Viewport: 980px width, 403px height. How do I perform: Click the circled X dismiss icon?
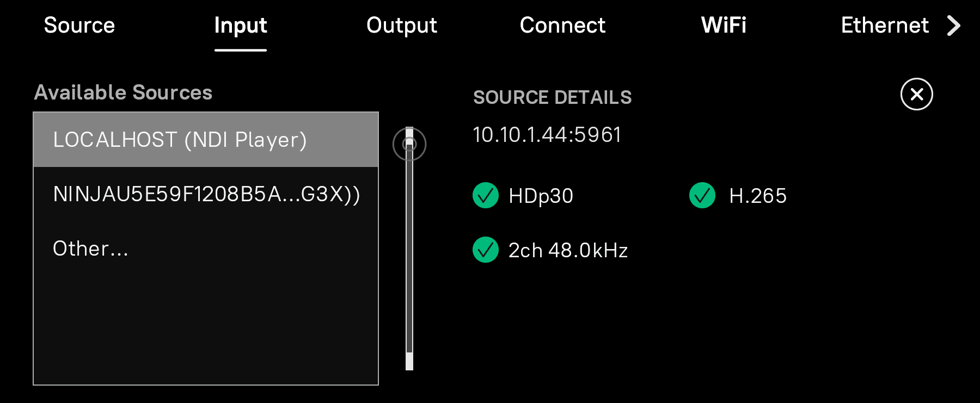(x=915, y=95)
